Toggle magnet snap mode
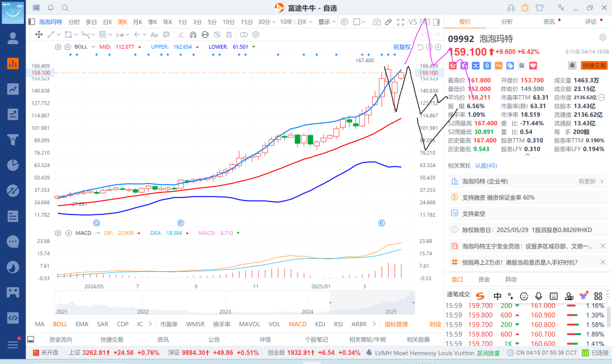Image resolution: width=612 pixels, height=364 pixels. click(x=193, y=35)
